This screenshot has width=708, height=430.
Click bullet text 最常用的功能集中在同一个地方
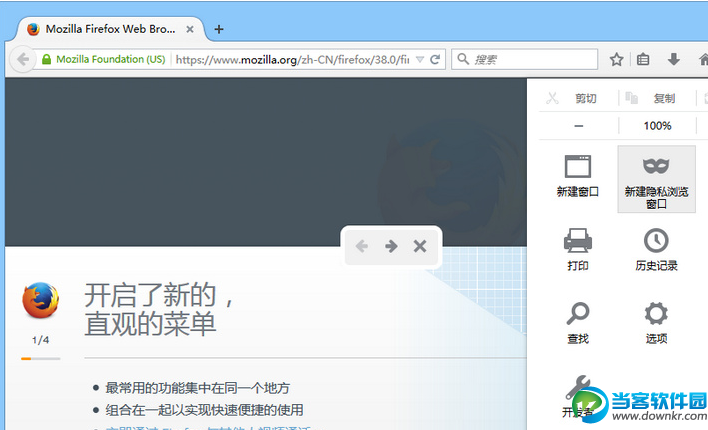tap(197, 388)
